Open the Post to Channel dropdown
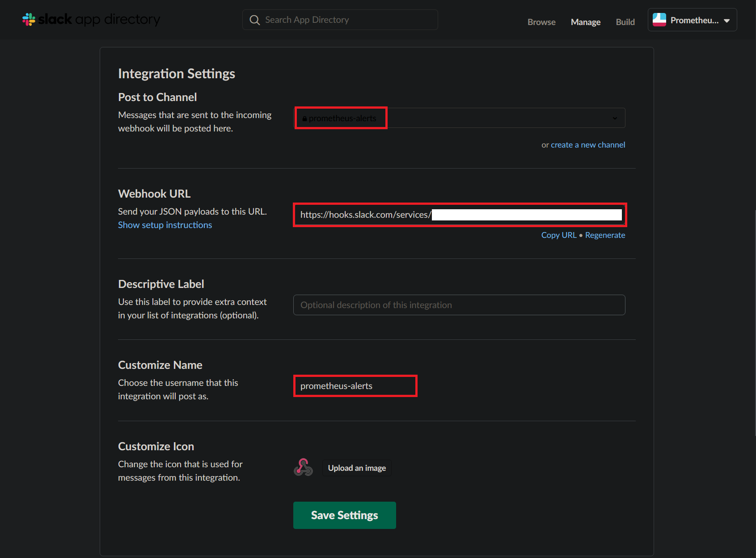 point(459,118)
